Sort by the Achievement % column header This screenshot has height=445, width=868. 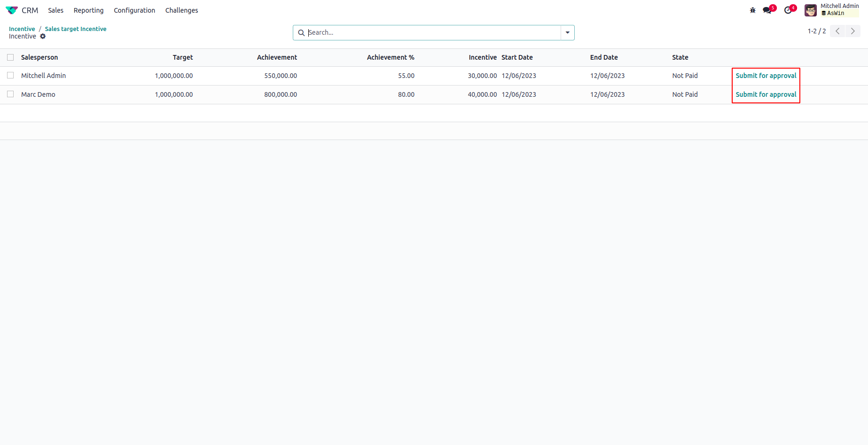pos(391,57)
